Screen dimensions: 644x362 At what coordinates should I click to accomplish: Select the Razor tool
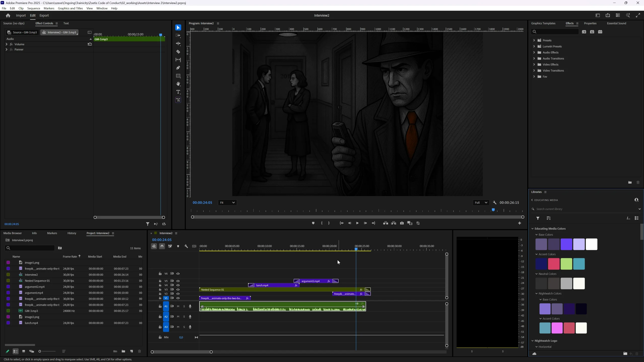pyautogui.click(x=178, y=52)
